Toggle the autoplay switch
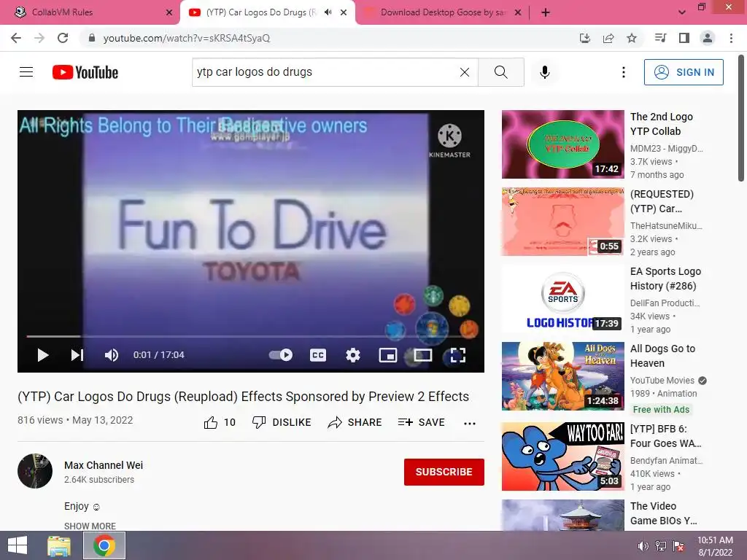The image size is (747, 560). pyautogui.click(x=281, y=355)
